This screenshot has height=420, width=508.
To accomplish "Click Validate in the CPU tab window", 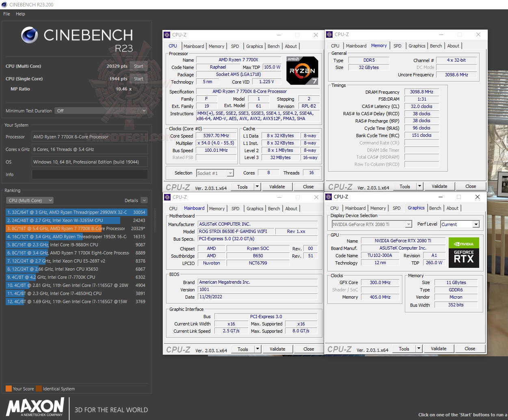I will coord(277,187).
